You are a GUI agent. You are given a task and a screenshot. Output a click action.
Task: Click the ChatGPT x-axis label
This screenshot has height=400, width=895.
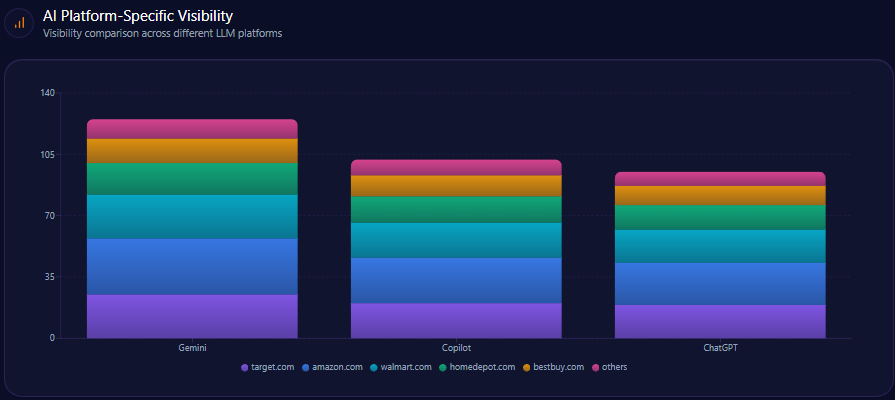[720, 348]
